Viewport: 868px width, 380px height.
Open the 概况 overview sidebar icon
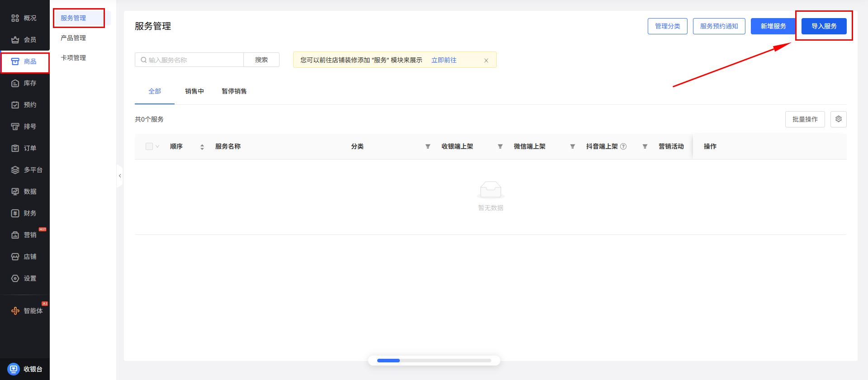click(x=15, y=18)
